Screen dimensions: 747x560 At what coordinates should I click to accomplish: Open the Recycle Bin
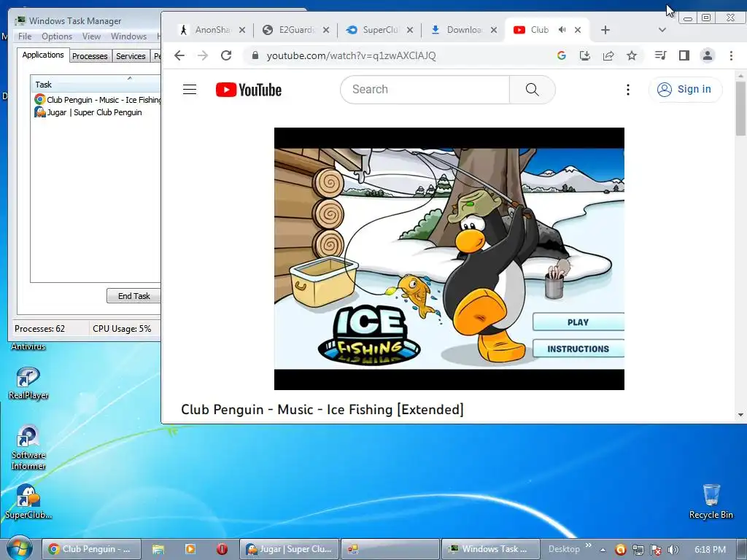tap(711, 502)
